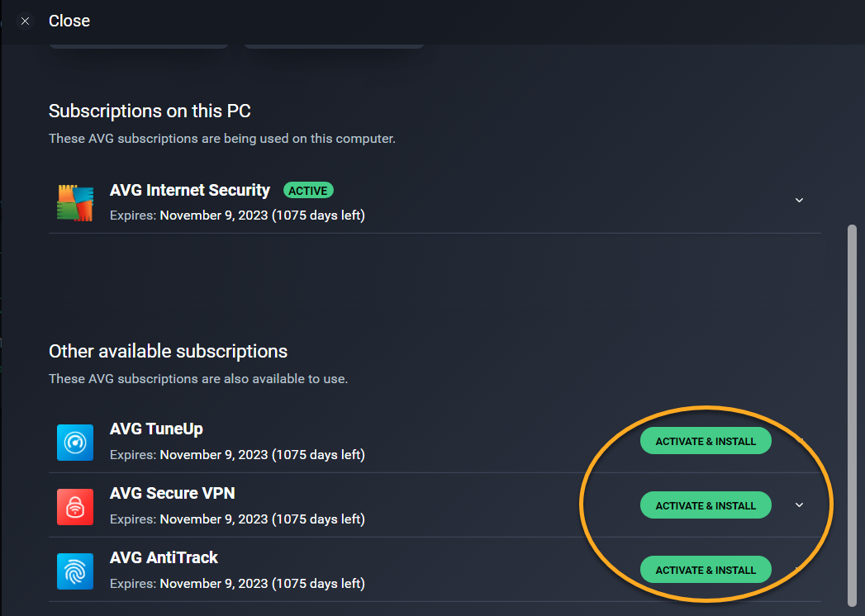Select the AVG AntiTrack fingerprint icon
Viewport: 865px width, 616px height.
[x=75, y=571]
